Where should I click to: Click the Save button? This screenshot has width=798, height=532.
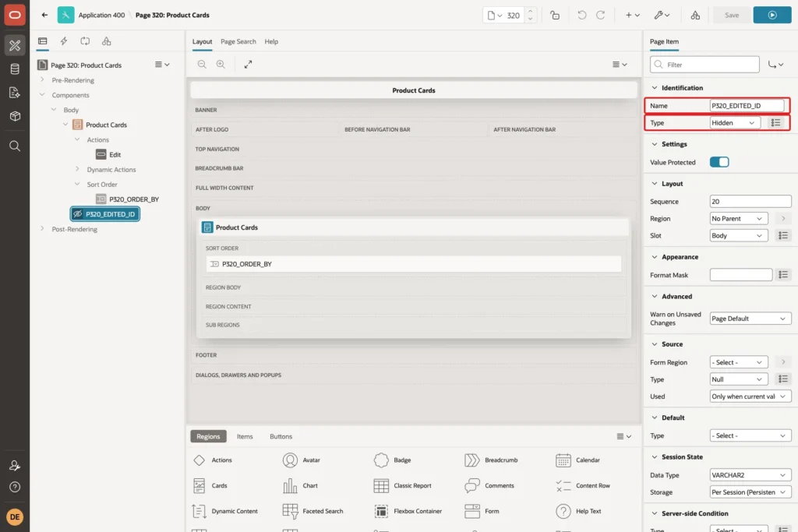pyautogui.click(x=731, y=16)
